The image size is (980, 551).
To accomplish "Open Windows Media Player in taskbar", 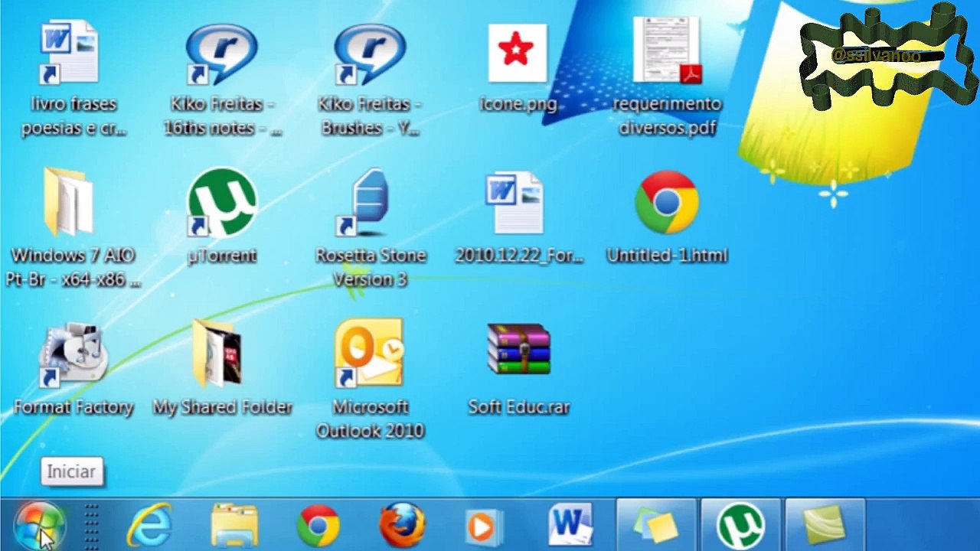I will click(484, 527).
